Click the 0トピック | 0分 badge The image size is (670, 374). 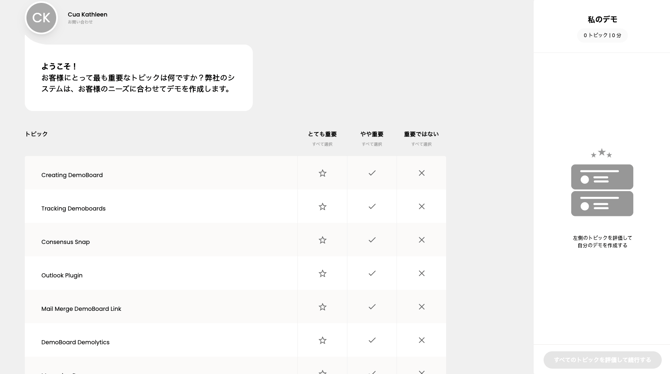(602, 35)
